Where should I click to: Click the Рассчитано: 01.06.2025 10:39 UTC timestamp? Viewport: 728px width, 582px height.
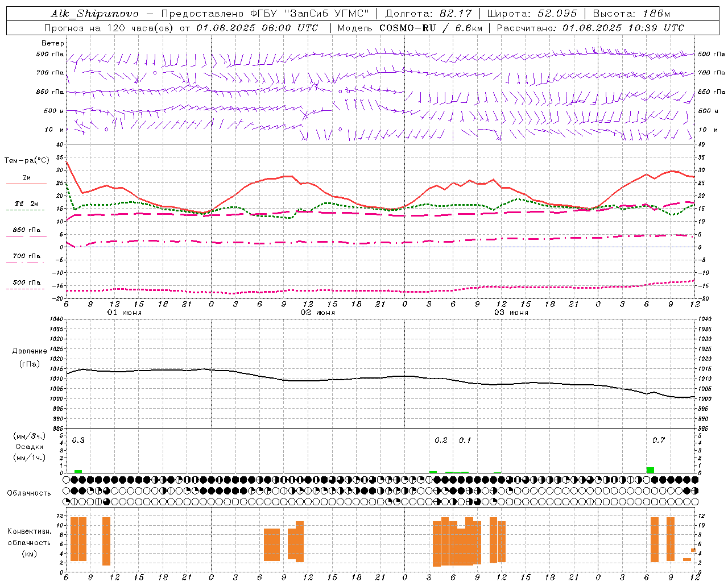point(590,28)
